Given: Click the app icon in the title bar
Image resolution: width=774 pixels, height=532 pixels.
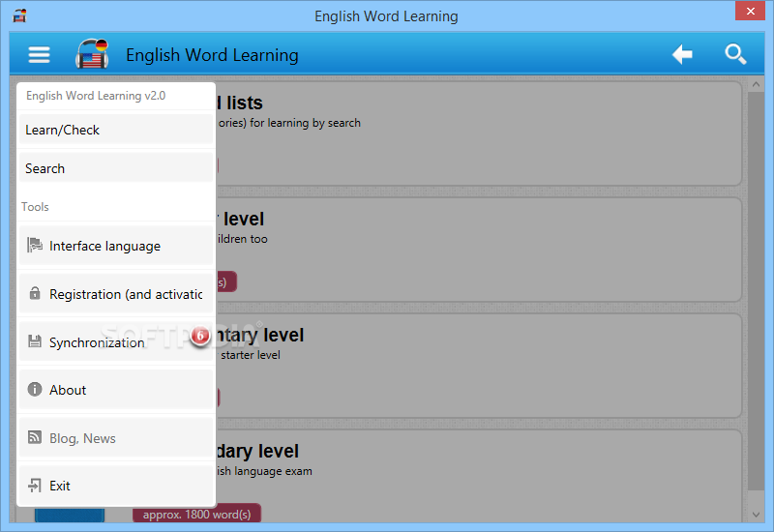Looking at the screenshot, I should [19, 15].
